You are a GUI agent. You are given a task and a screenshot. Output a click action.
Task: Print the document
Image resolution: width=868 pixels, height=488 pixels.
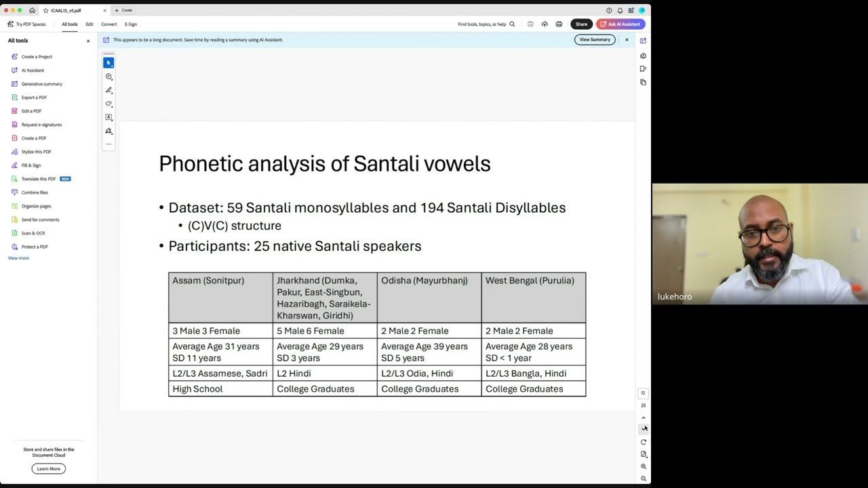[x=559, y=24]
